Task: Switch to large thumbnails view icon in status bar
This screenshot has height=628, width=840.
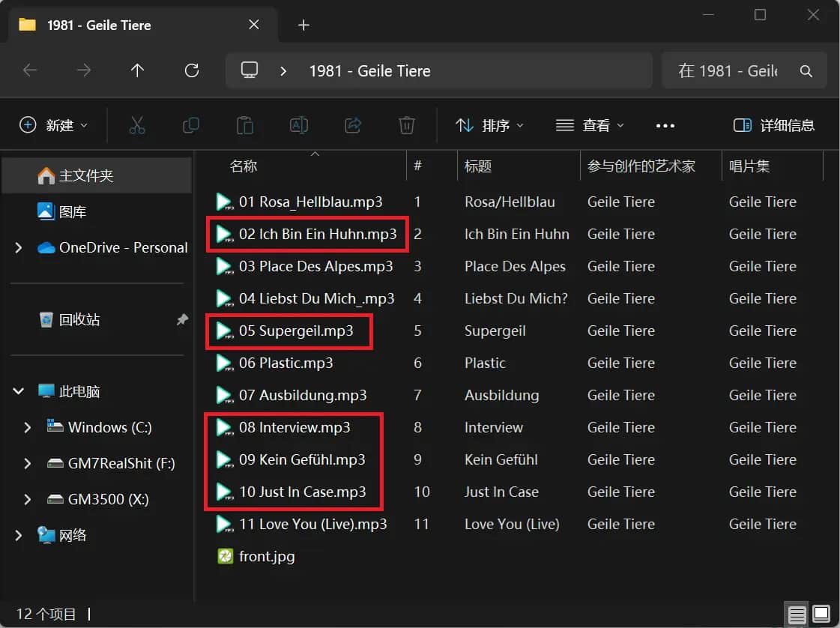Action: pyautogui.click(x=821, y=614)
